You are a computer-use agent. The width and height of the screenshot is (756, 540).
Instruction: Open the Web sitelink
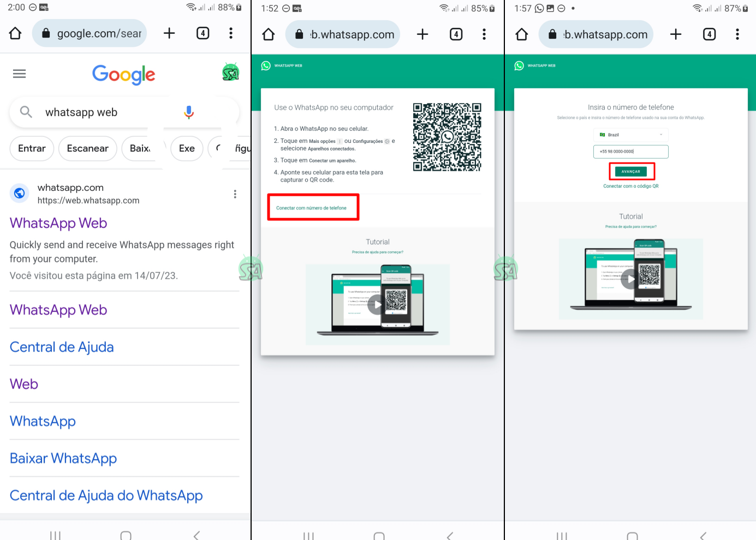click(x=24, y=384)
